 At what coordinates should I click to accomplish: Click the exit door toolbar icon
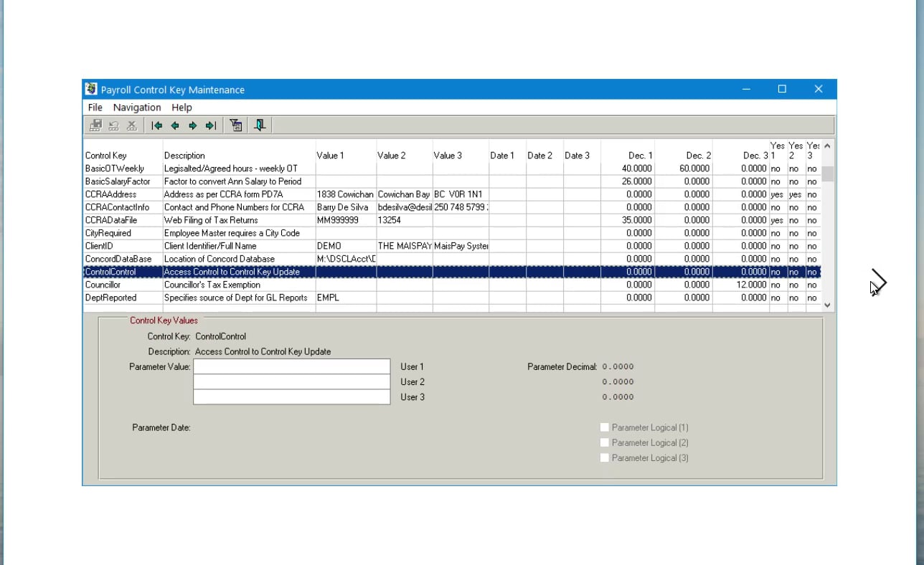point(260,125)
